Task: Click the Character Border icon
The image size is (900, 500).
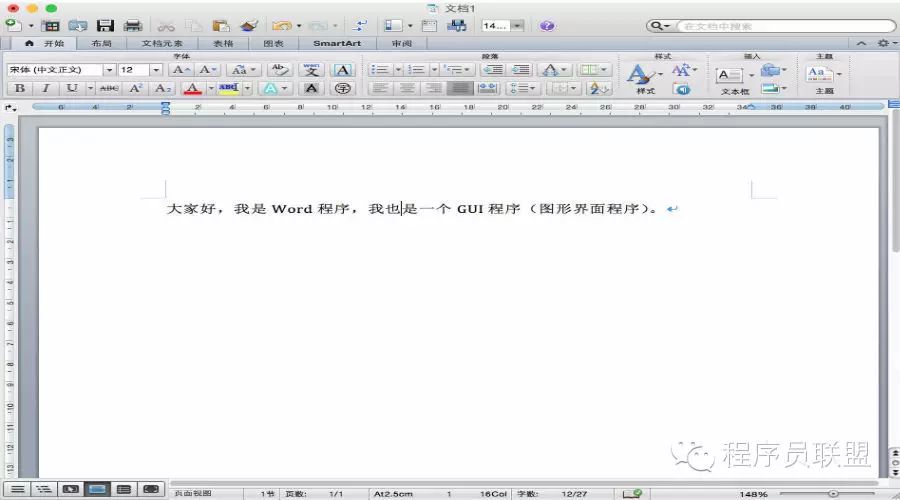Action: coord(343,70)
